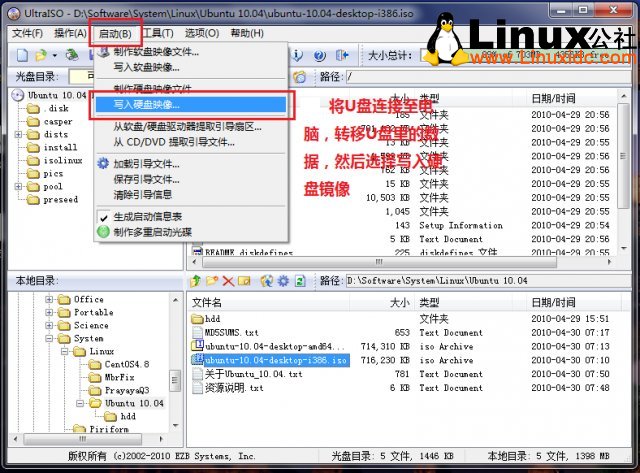Click the Up-folder green arrow in local toolbar
The width and height of the screenshot is (640, 473).
(x=196, y=281)
